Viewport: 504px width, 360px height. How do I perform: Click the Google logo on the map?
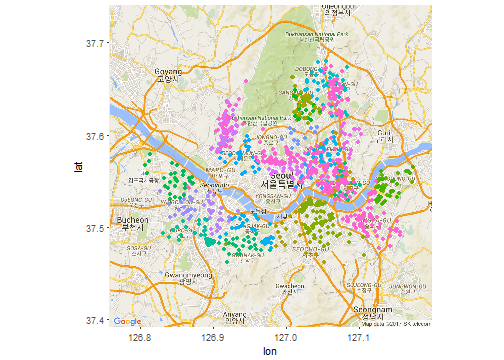point(127,321)
